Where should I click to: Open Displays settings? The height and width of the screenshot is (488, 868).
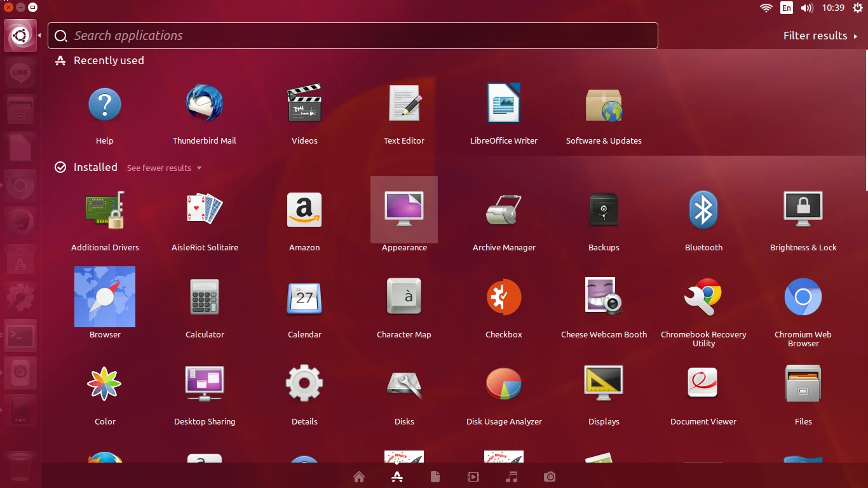(x=604, y=384)
